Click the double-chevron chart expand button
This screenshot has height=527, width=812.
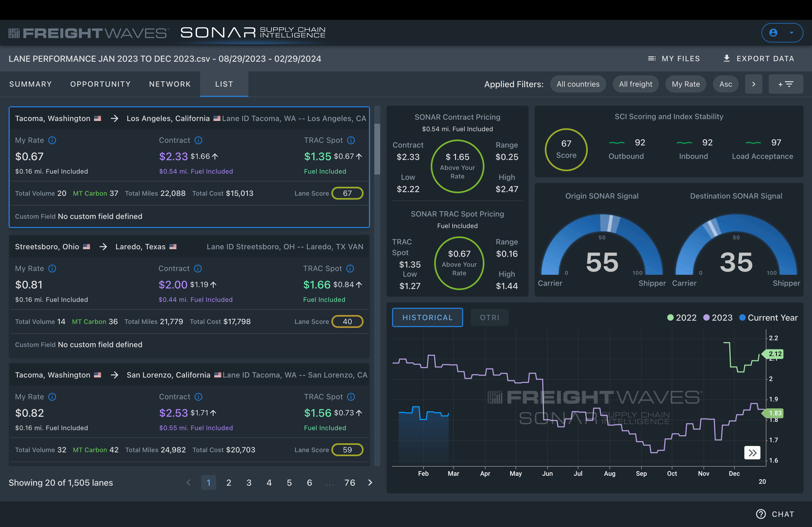pos(752,453)
